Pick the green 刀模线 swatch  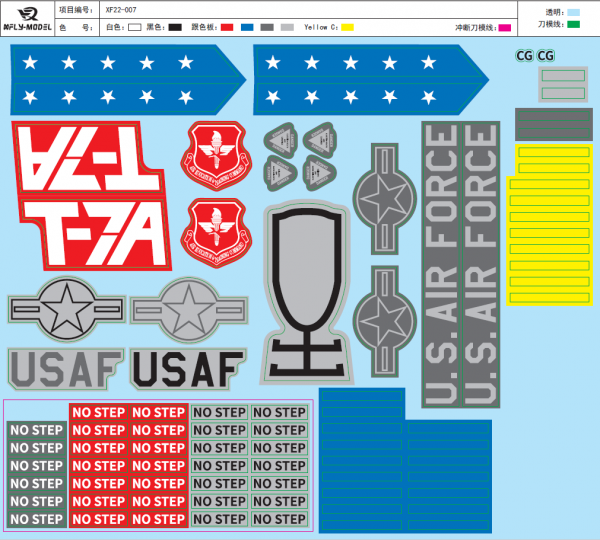[x=574, y=24]
